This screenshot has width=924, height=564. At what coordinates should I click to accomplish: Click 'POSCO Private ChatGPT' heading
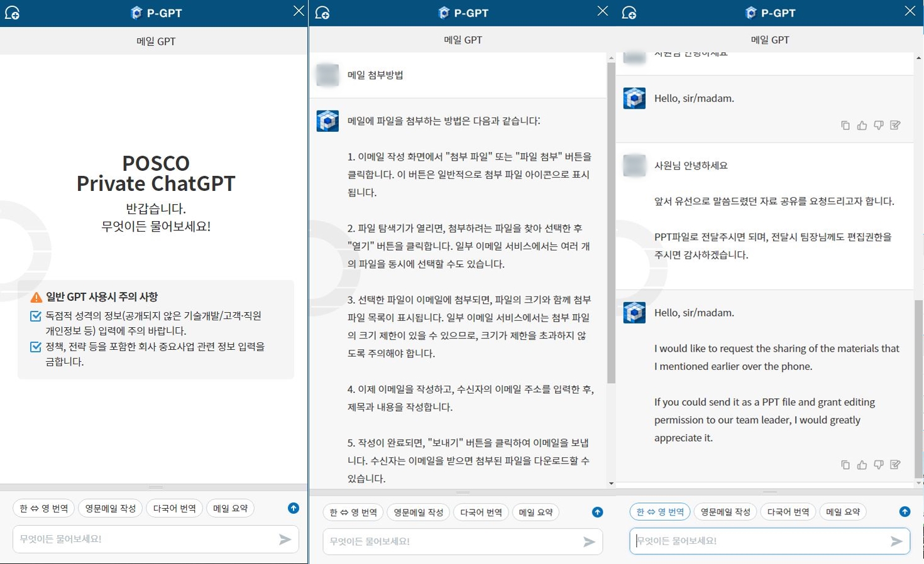[156, 173]
